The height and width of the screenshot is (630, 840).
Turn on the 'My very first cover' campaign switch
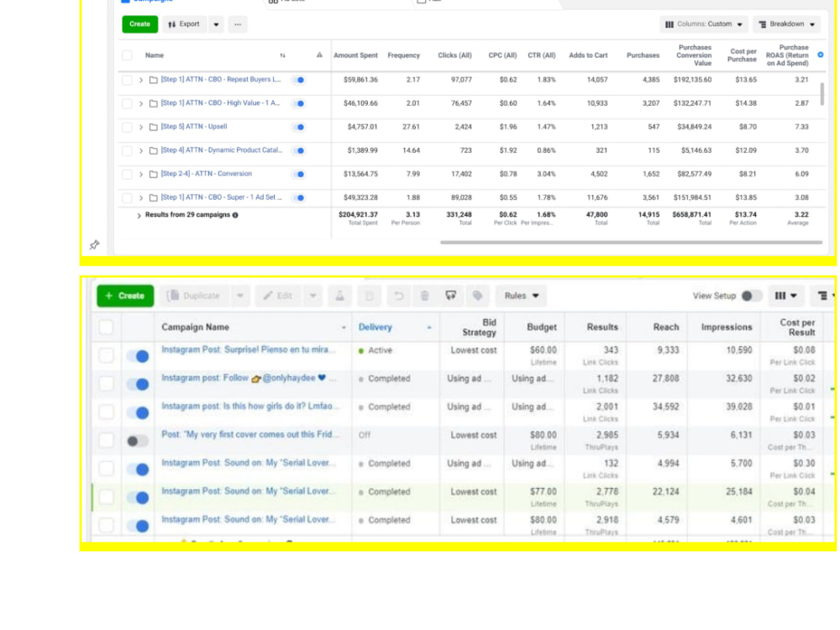click(138, 441)
